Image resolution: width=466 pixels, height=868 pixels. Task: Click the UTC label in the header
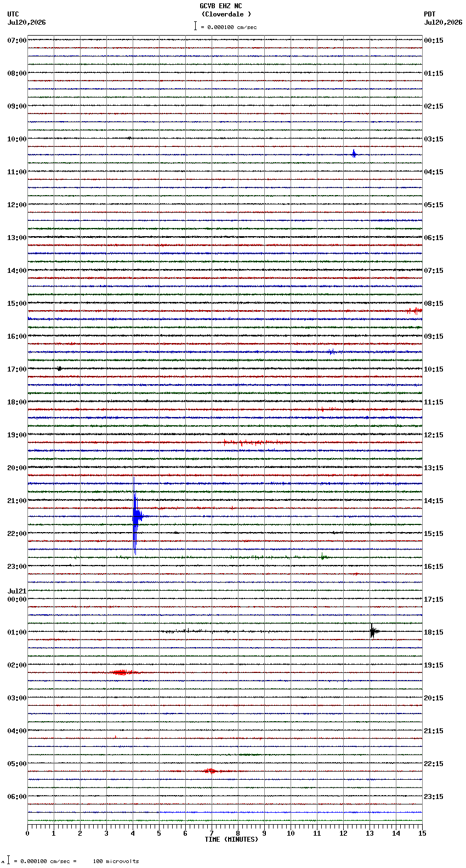pos(13,14)
